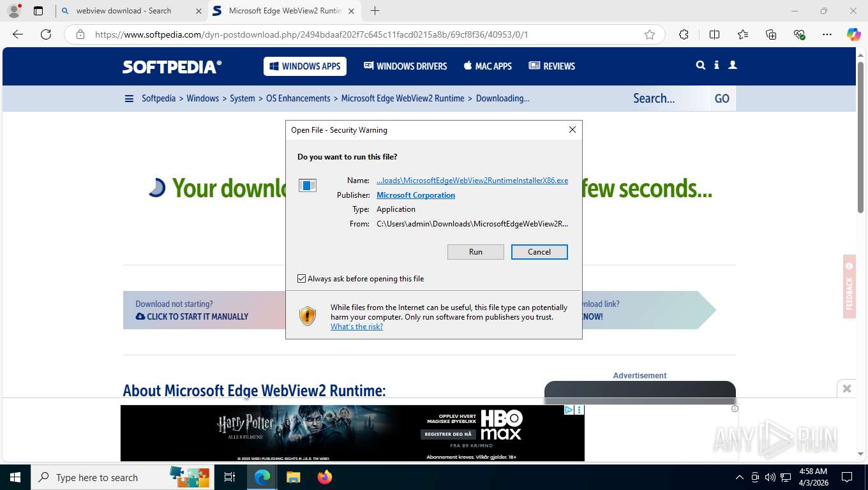Click the Softpedia logo
868x490 pixels.
point(172,66)
